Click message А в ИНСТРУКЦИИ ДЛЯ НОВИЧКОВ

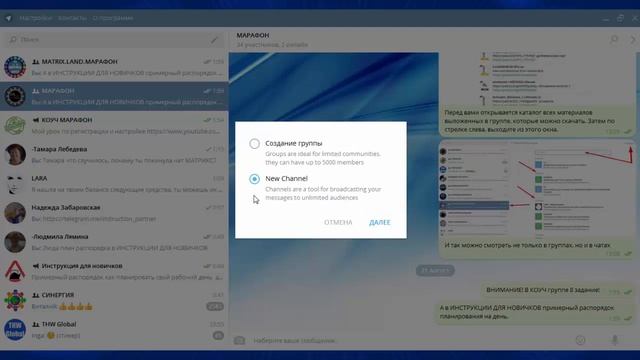click(x=535, y=313)
